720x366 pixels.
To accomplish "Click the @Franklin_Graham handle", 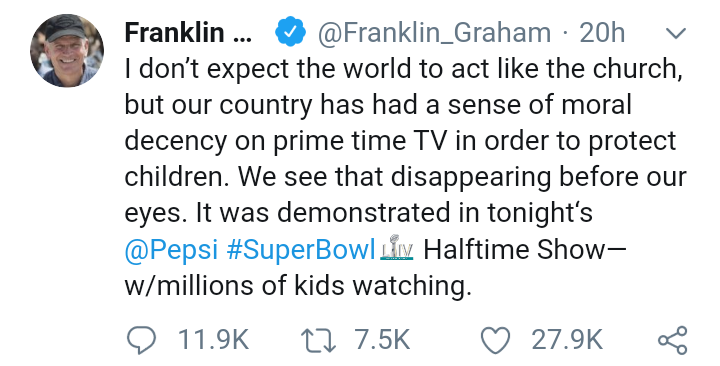I will coord(434,33).
